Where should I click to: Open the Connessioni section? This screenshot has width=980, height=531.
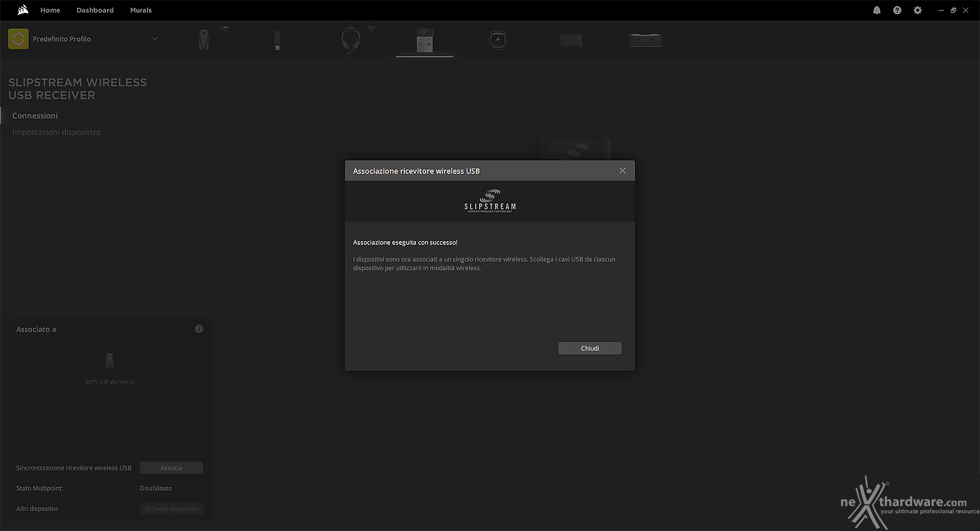coord(35,116)
